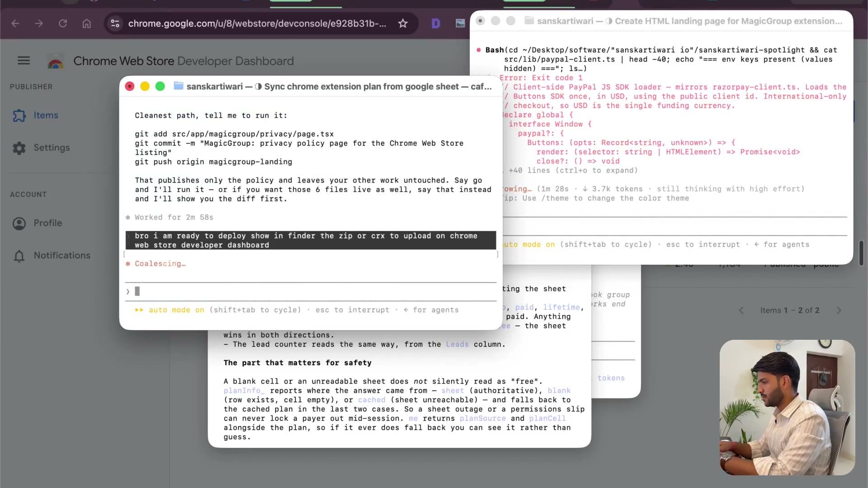Click 'auto mode on' in the front terminal
The width and height of the screenshot is (868, 488).
click(x=176, y=310)
